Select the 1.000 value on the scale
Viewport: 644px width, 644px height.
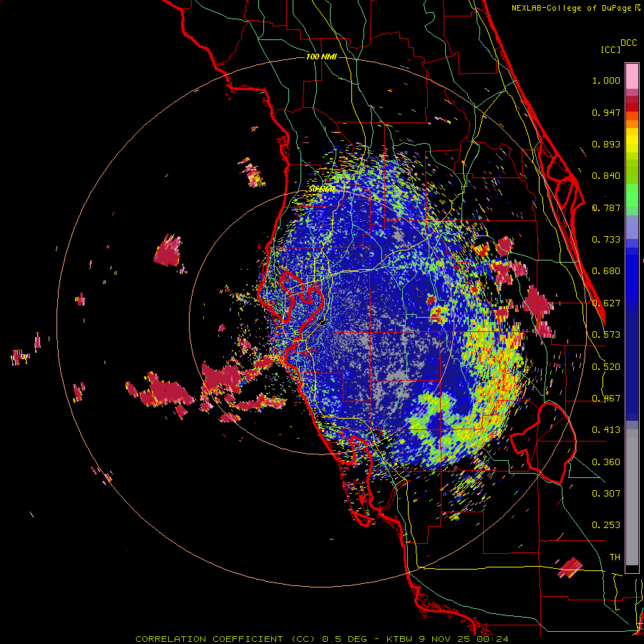pyautogui.click(x=606, y=80)
